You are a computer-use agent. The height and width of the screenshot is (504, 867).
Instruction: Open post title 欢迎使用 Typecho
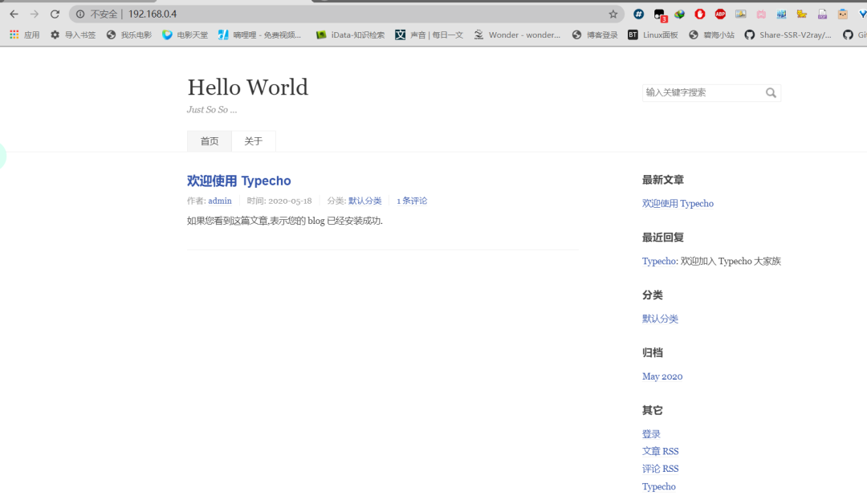(239, 181)
